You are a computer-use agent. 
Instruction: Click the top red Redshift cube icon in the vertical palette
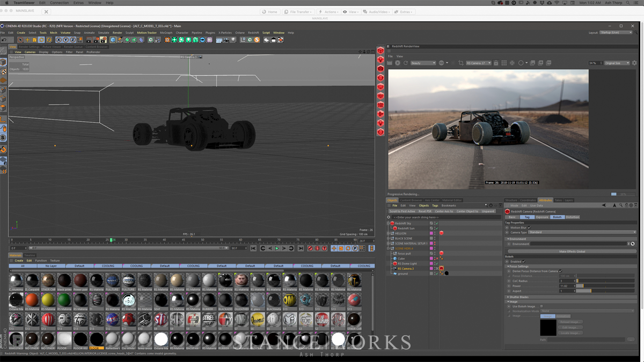380,50
